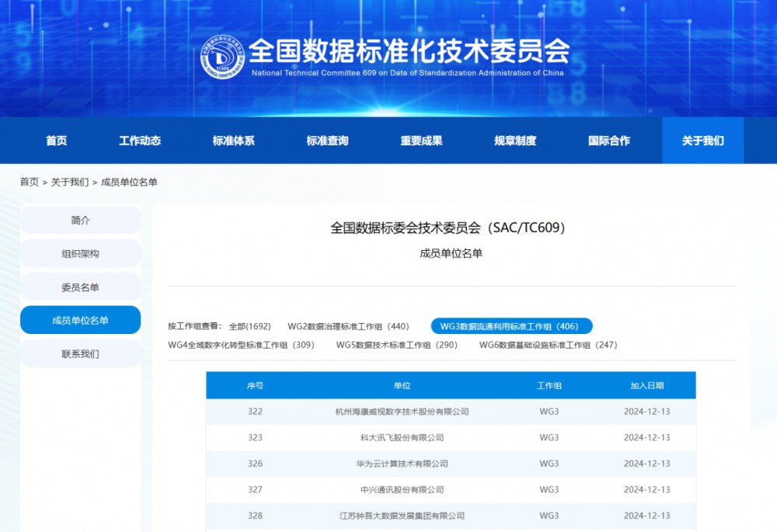This screenshot has height=532, width=777.
Task: Click serial number 323 cell
Action: click(255, 437)
